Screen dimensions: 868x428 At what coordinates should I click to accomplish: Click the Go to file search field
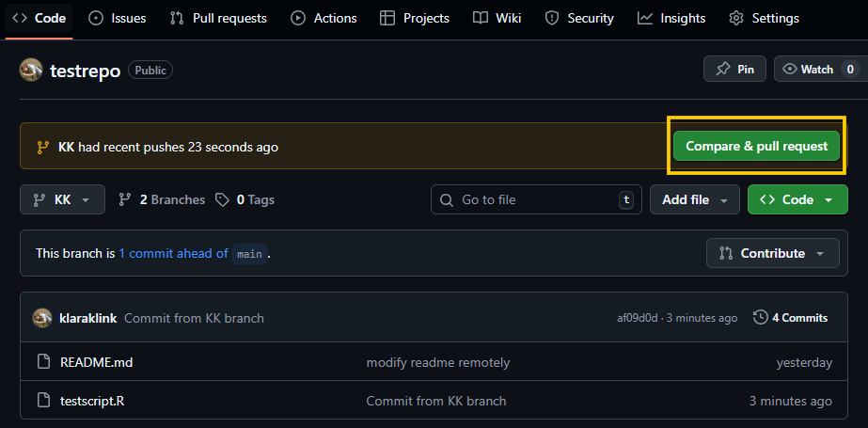(x=531, y=199)
